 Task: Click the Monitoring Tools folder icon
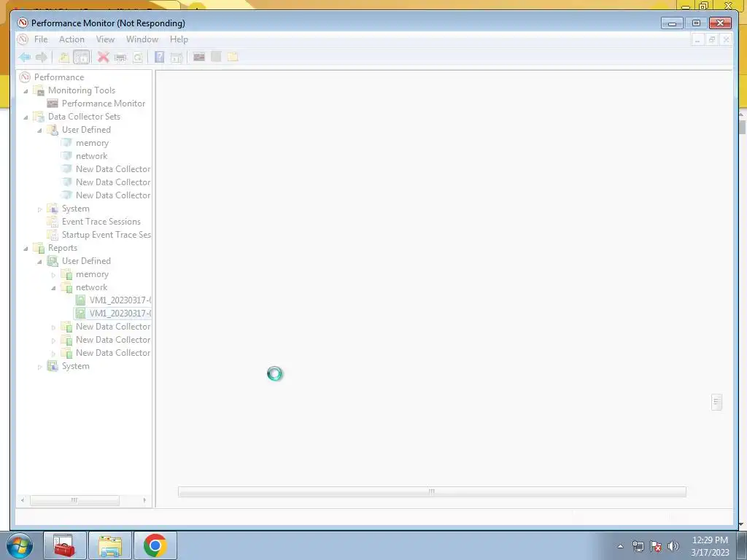click(39, 90)
